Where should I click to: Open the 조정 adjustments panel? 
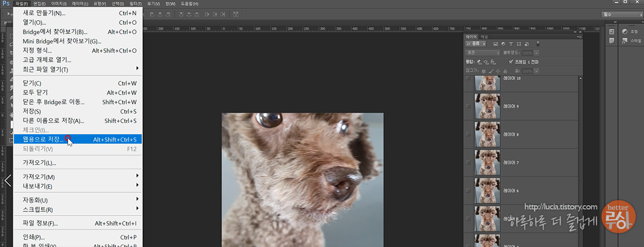click(631, 31)
